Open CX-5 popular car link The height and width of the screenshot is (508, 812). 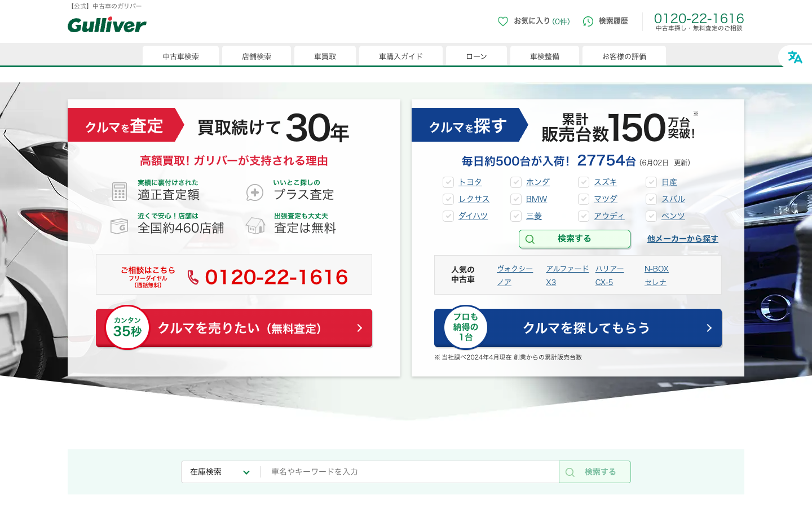point(604,282)
